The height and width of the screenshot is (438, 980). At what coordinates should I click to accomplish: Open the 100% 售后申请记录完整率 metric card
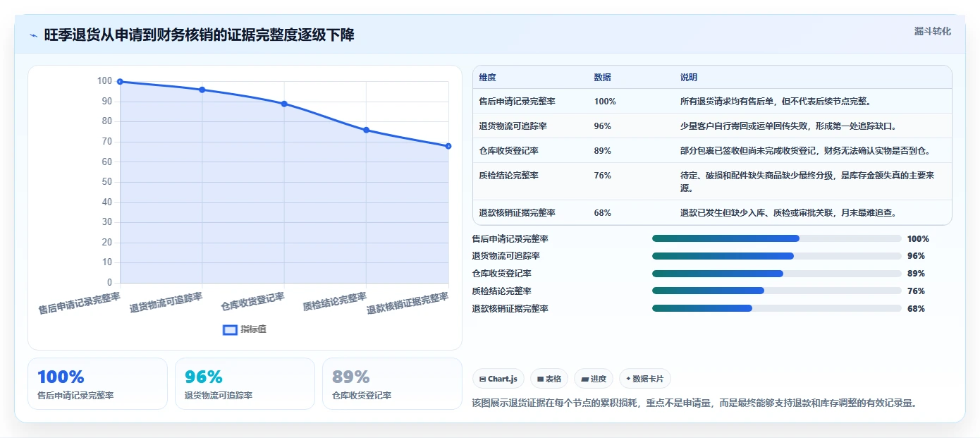[97, 384]
